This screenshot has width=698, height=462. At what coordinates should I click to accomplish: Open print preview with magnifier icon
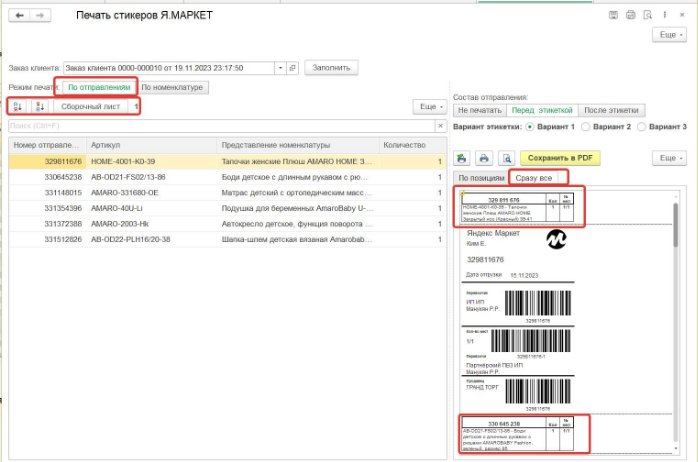(507, 158)
